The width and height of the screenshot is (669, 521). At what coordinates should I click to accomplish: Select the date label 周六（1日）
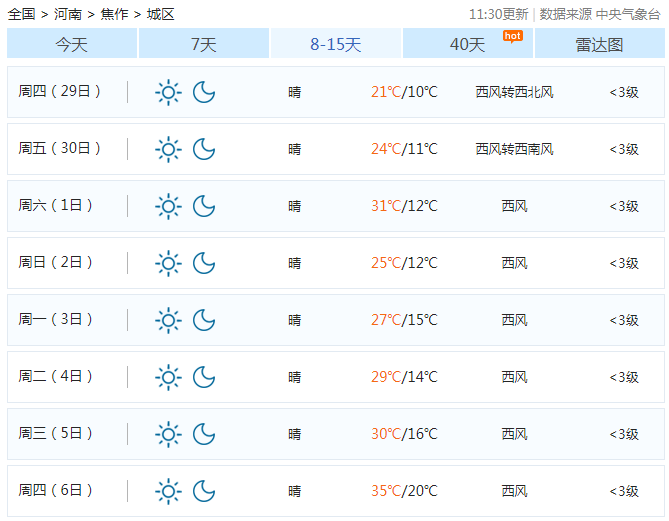pos(55,206)
